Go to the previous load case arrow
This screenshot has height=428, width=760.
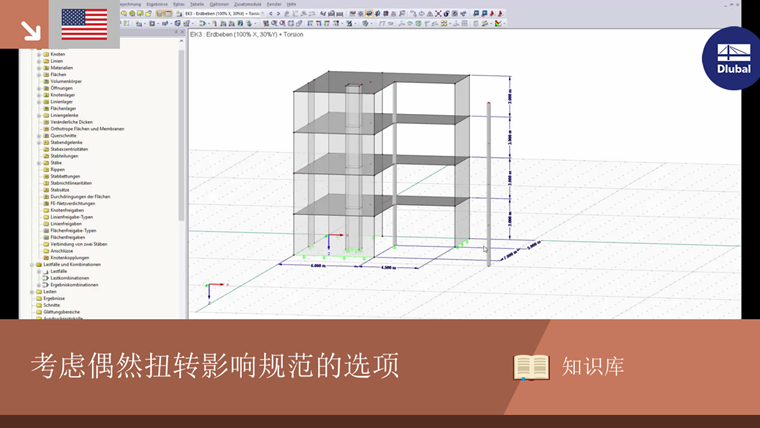(x=270, y=14)
